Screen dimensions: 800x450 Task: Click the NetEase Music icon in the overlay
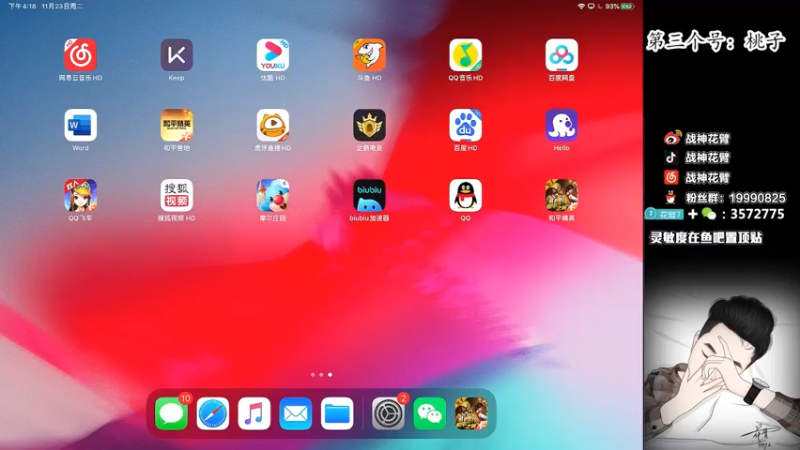click(x=671, y=177)
